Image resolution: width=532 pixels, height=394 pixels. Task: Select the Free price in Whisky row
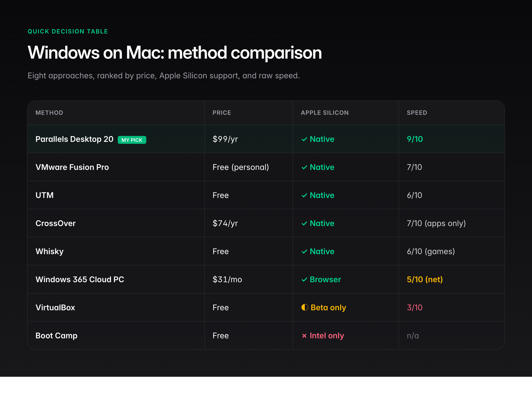(x=221, y=251)
